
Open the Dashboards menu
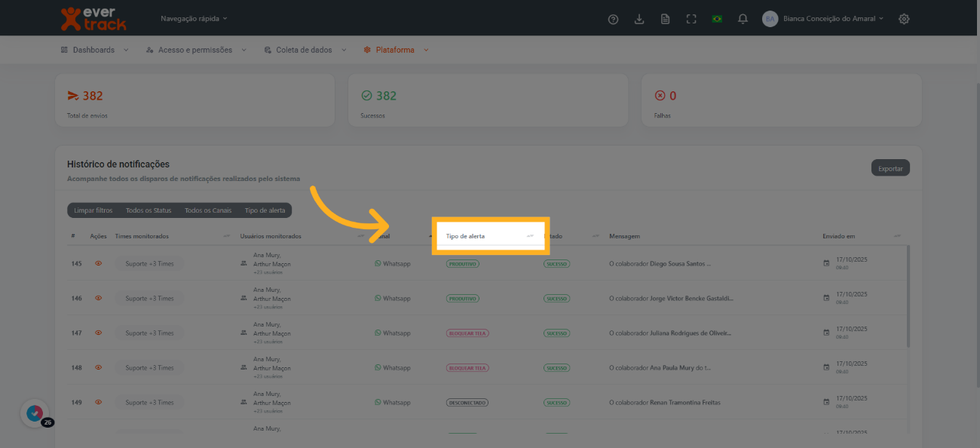[x=94, y=50]
